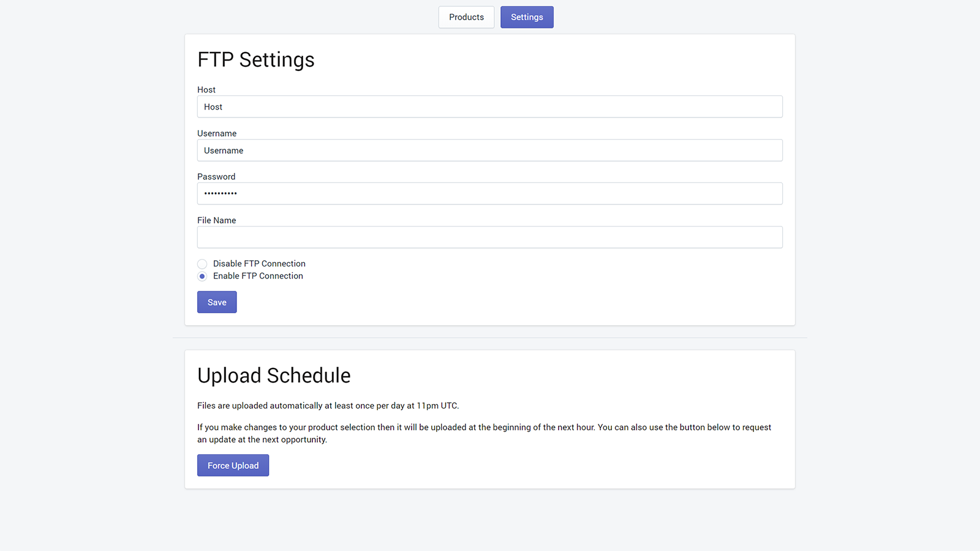This screenshot has height=551, width=980.
Task: Open the Settings tab
Action: pos(527,17)
